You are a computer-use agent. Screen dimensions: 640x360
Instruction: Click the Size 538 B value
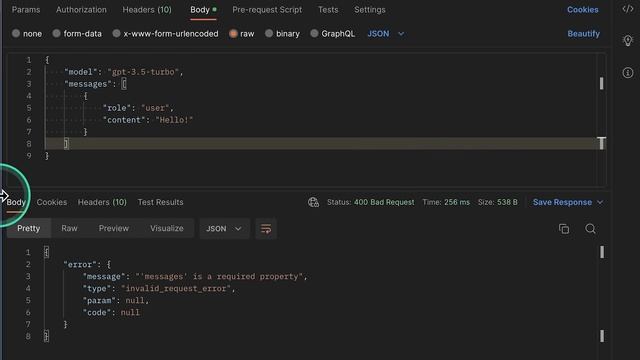(x=507, y=202)
